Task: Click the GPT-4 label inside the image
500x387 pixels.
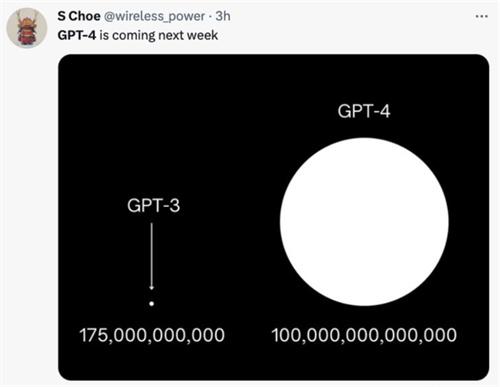Action: click(x=364, y=111)
